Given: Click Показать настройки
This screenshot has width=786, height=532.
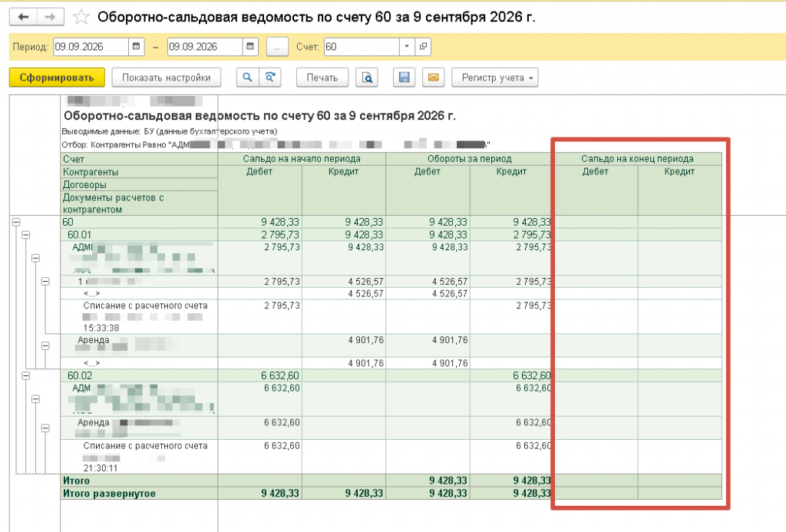Looking at the screenshot, I should (x=167, y=78).
